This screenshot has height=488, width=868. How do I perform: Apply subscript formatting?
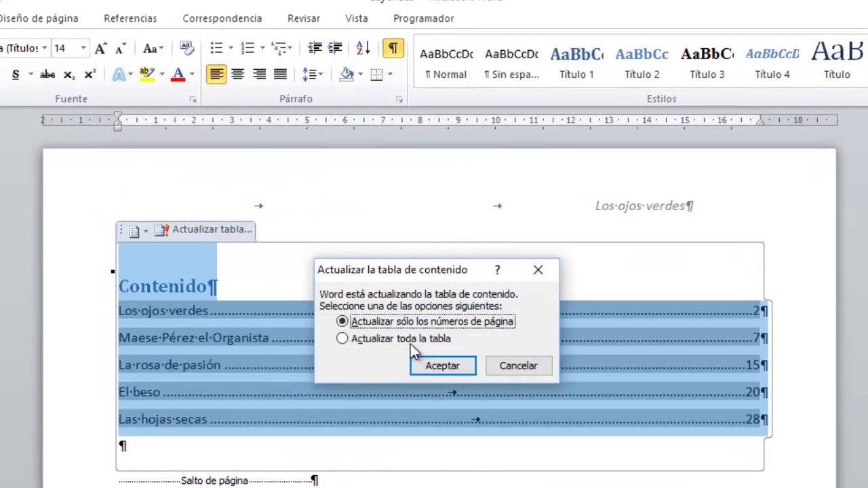pyautogui.click(x=68, y=74)
